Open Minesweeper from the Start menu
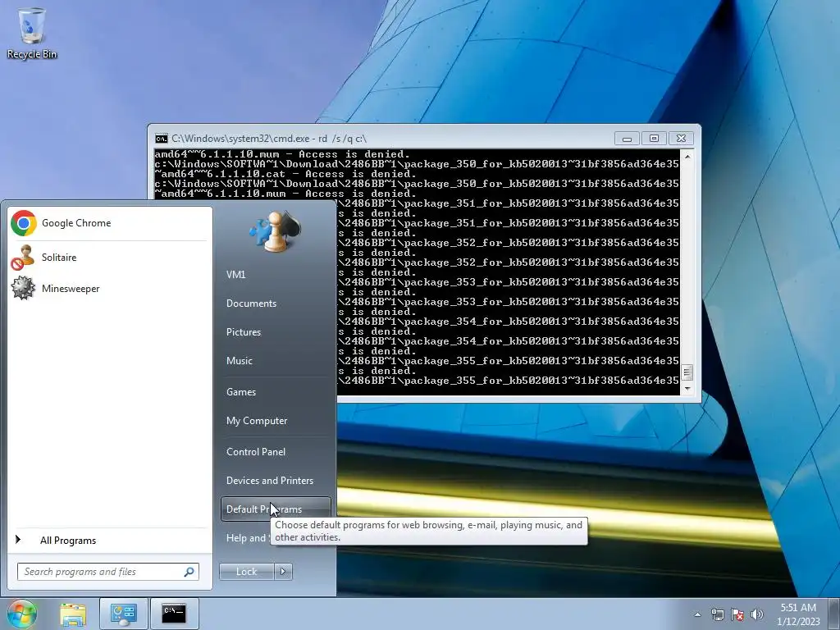The height and width of the screenshot is (630, 840). (x=110, y=288)
